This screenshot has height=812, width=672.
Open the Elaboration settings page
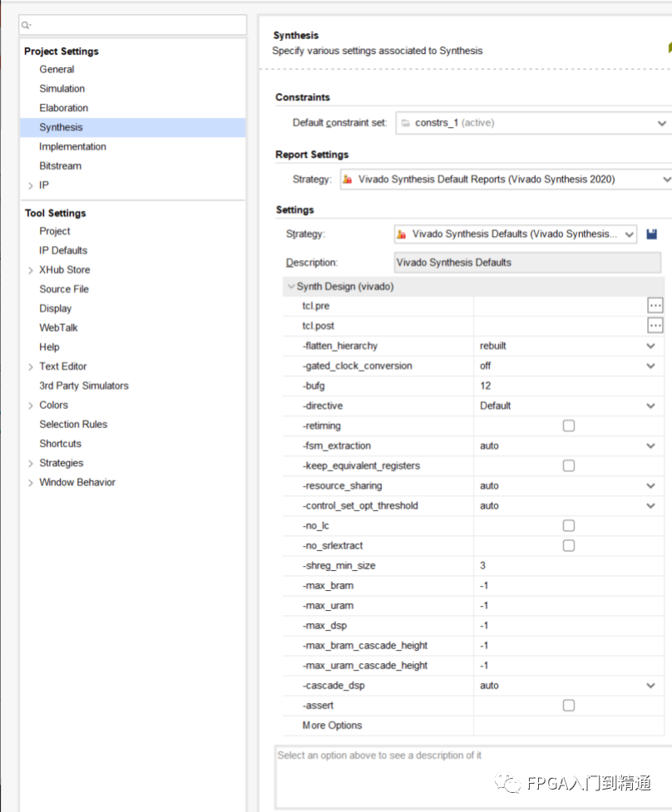(x=63, y=108)
